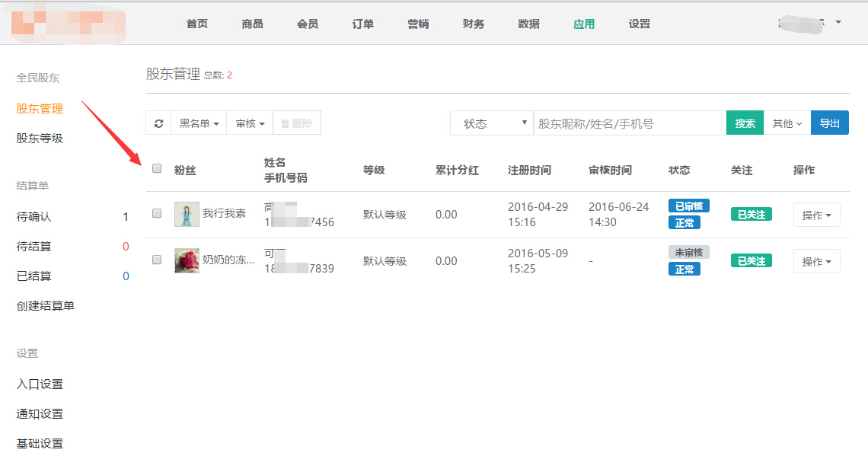Click the blue 导出 button
Screen dimensions: 868x456
(829, 123)
